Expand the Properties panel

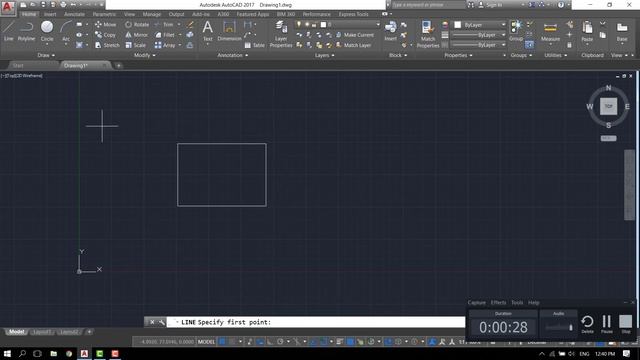point(458,55)
